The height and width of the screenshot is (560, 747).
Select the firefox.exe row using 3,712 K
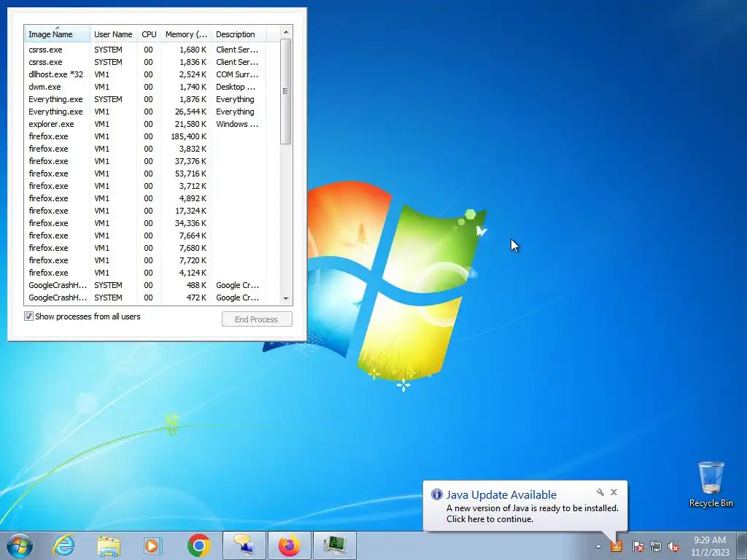145,186
